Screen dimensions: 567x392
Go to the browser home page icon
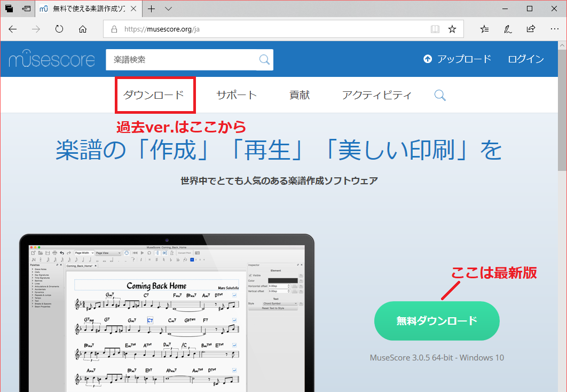click(83, 29)
